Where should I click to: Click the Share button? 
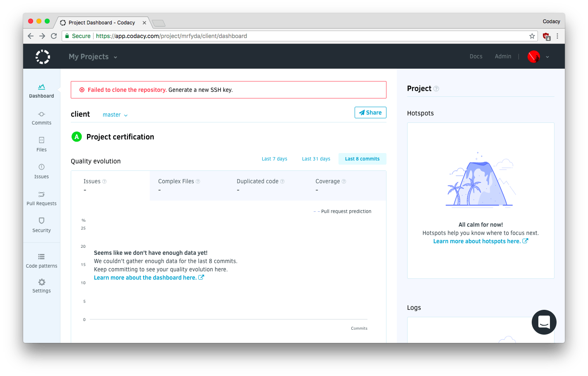click(x=370, y=113)
